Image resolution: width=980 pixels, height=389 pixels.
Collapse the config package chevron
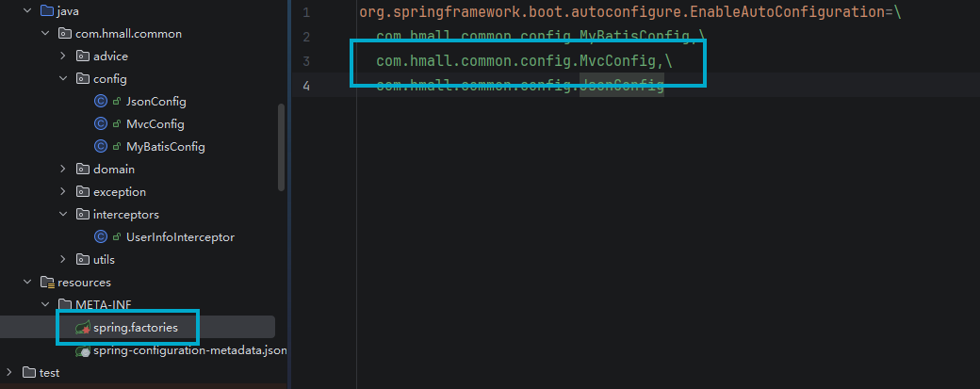62,79
